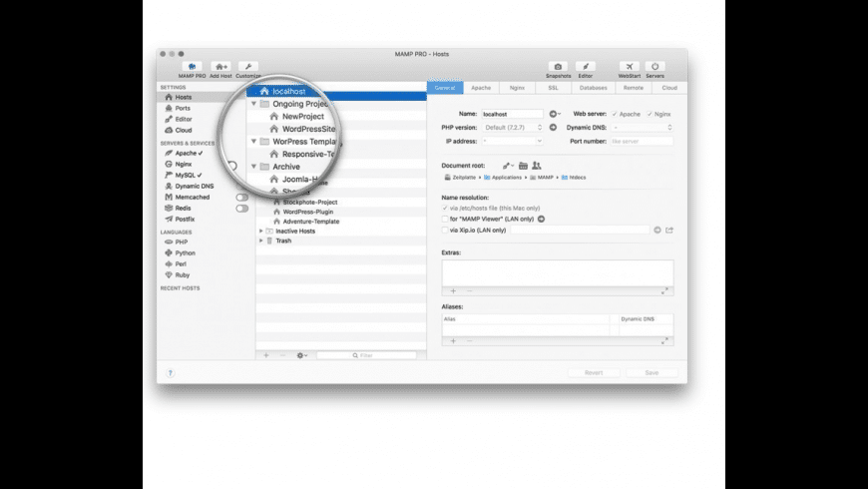Screen dimensions: 868x489
Task: Select the Adventure-Template host
Action: [311, 222]
